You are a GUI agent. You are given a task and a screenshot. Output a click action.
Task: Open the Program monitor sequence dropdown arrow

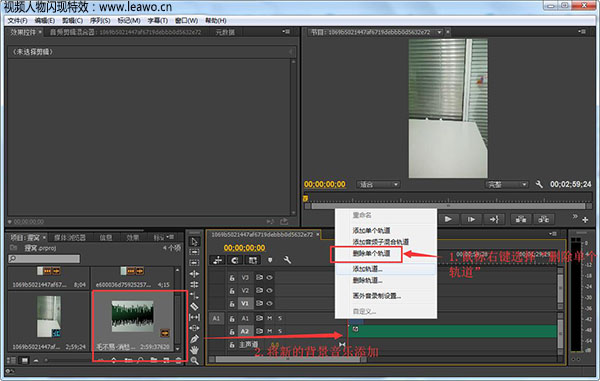[439, 32]
